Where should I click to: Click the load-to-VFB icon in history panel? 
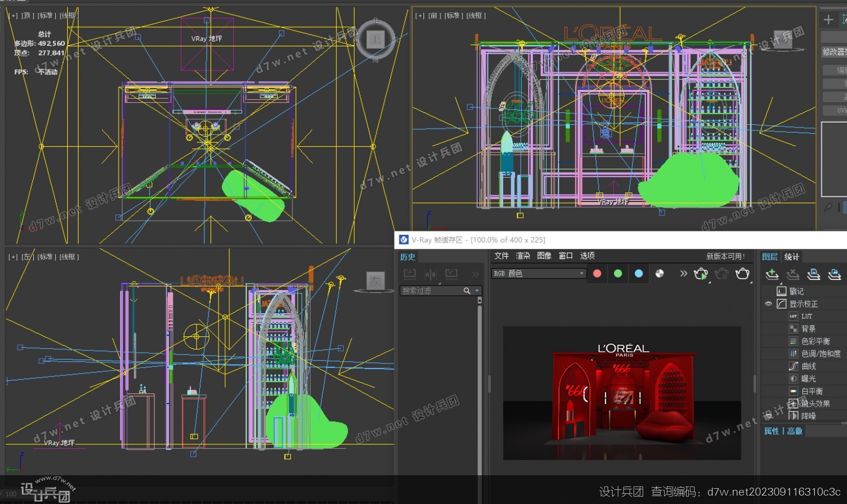tap(451, 274)
